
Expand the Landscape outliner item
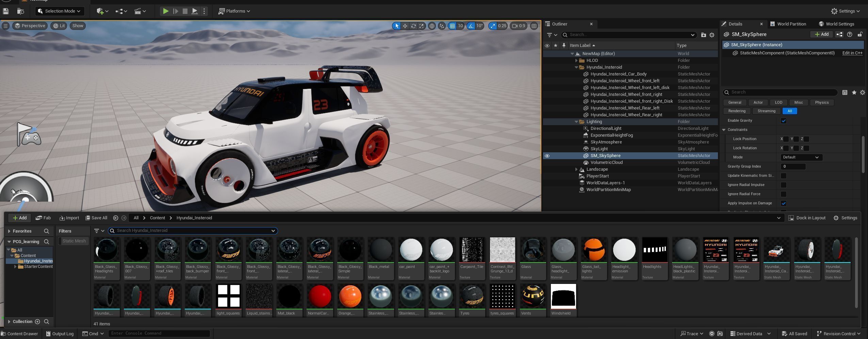tap(576, 169)
